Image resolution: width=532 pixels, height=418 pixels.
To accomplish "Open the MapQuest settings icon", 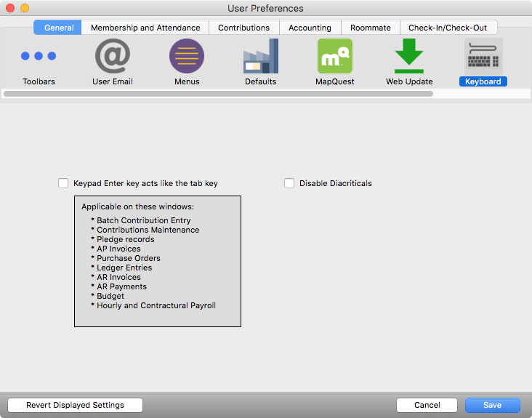I will 334,57.
